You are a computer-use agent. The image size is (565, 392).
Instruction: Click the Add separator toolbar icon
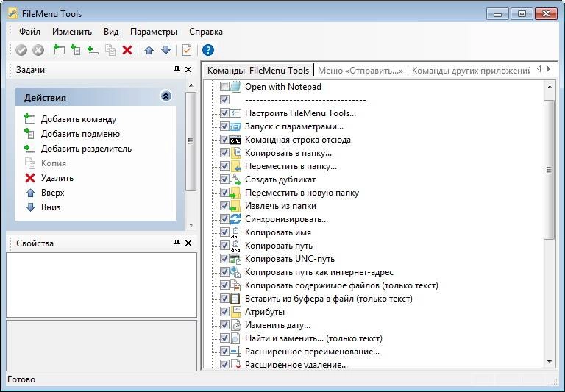coord(93,50)
